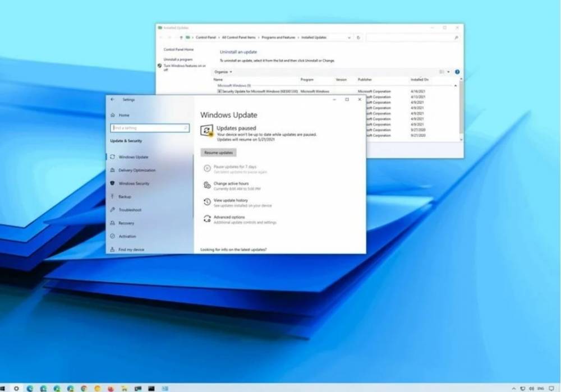Click the Resume updates button

pos(218,153)
